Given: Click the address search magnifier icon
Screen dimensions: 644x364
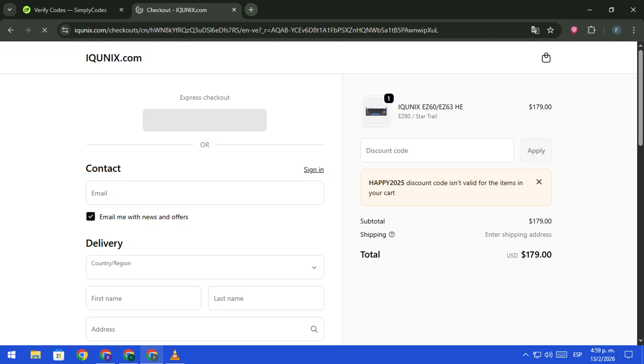Looking at the screenshot, I should pos(314,329).
